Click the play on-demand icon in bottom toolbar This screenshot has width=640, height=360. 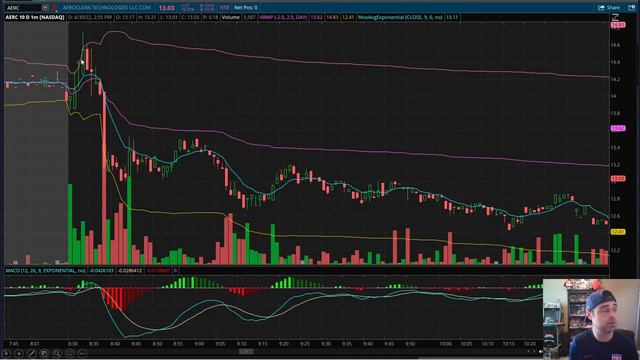pyautogui.click(x=19, y=353)
